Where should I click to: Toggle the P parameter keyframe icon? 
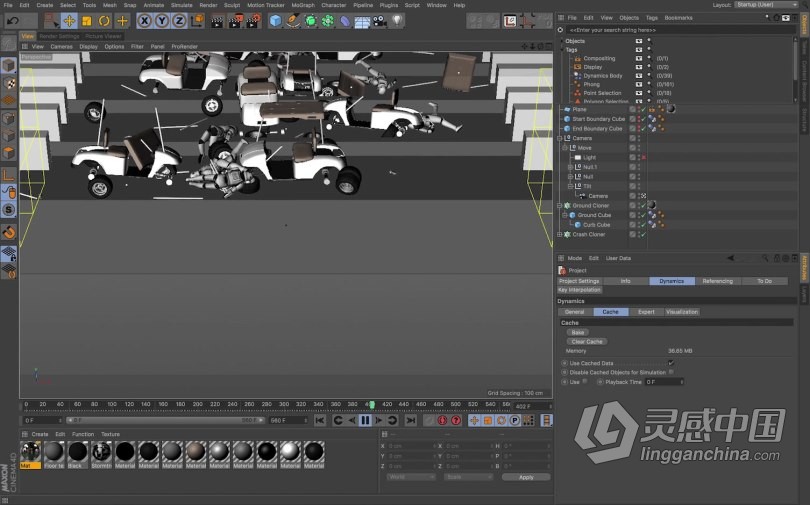coord(515,420)
